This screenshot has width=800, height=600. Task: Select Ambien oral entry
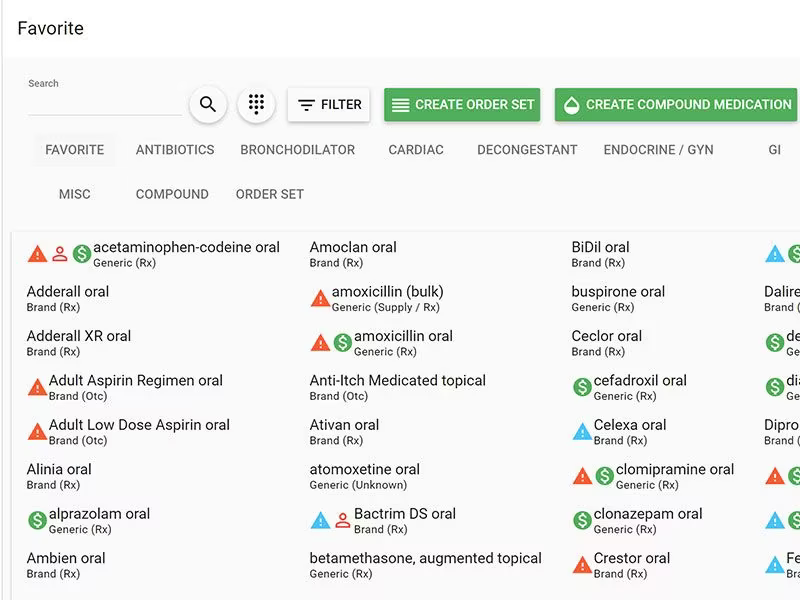coord(66,565)
